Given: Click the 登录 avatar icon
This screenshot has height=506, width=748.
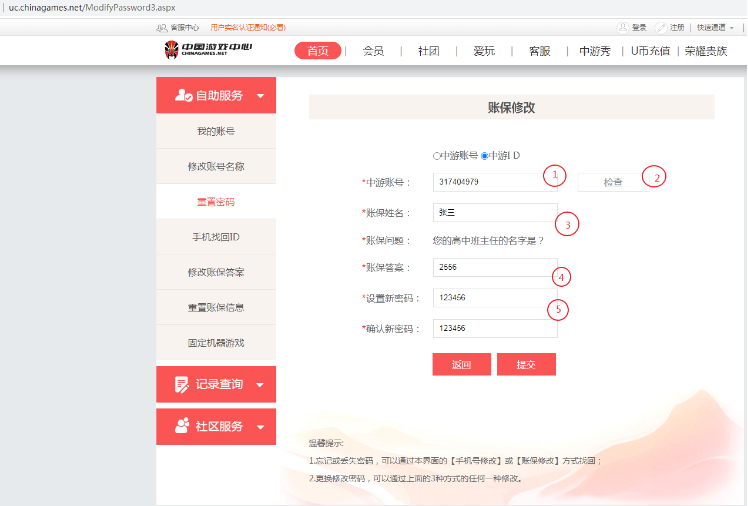Looking at the screenshot, I should pyautogui.click(x=623, y=27).
